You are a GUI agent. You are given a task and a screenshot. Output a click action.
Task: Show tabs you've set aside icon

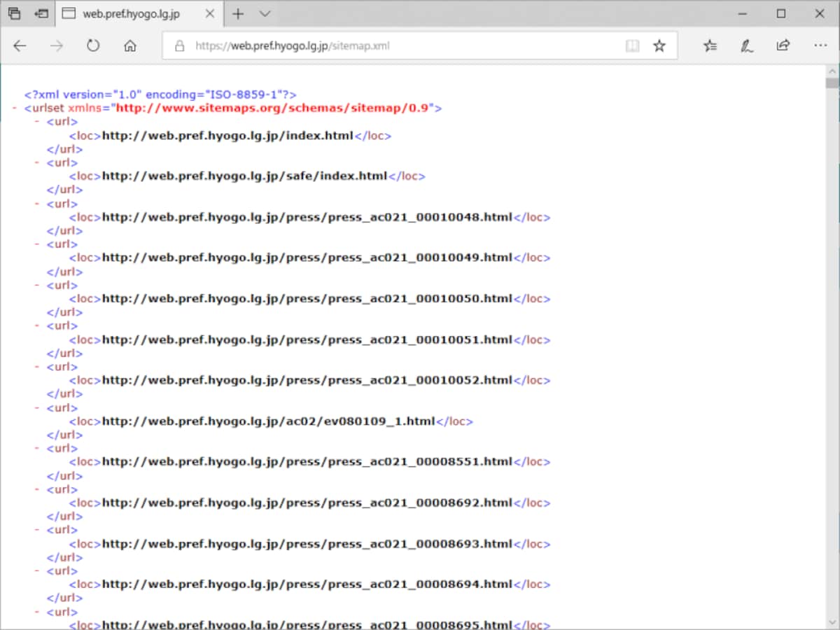click(x=14, y=13)
